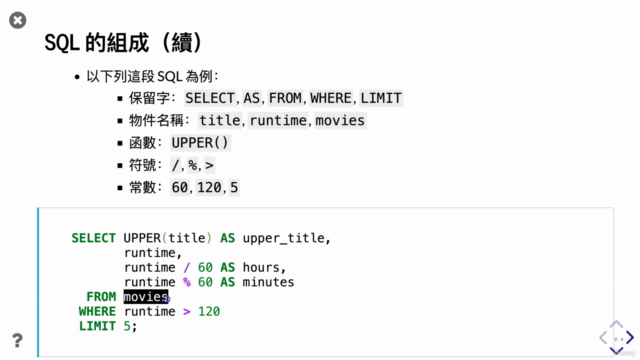640x360 pixels.
Task: Click inline code LIMIT in the bullet list
Action: tap(381, 98)
